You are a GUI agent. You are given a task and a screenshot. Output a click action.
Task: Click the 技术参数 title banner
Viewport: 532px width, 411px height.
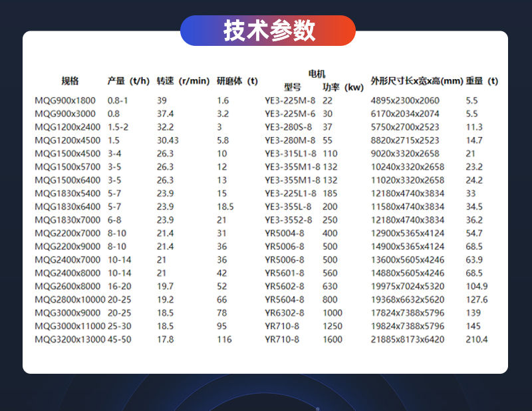(x=268, y=31)
